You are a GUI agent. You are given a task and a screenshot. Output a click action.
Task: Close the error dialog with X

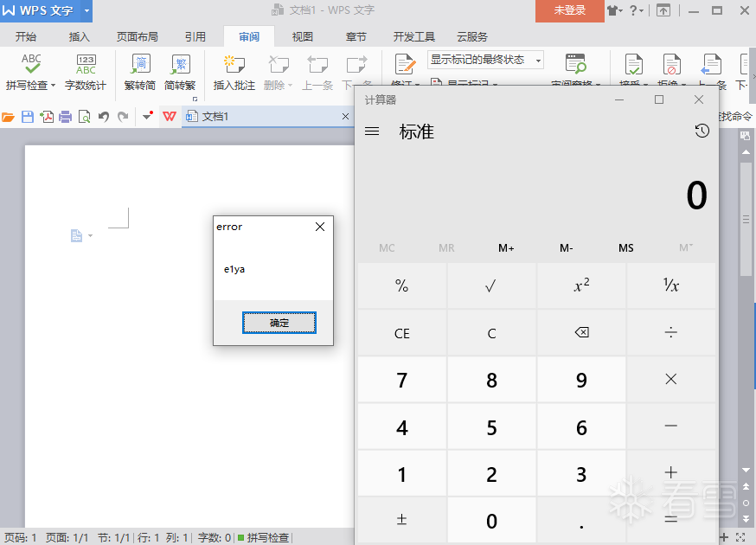320,227
